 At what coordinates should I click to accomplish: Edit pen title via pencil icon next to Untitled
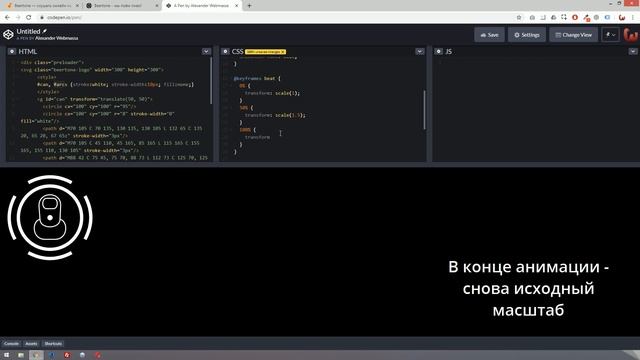(44, 31)
